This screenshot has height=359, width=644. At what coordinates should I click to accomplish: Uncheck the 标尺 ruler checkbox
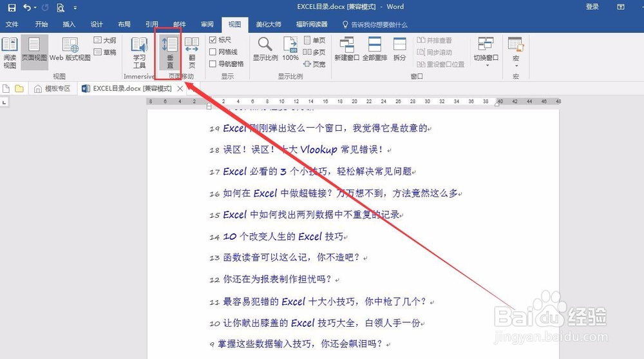coord(213,40)
